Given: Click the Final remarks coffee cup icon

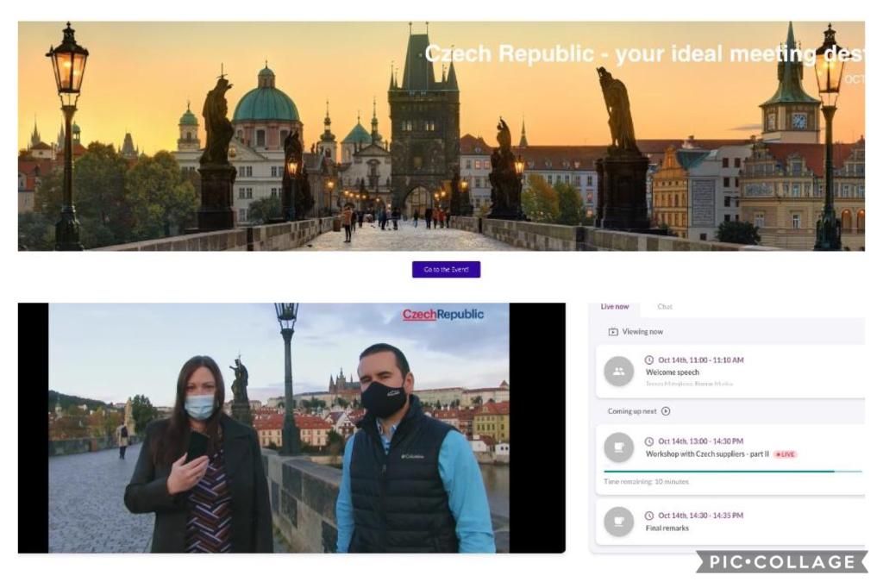Looking at the screenshot, I should [618, 522].
